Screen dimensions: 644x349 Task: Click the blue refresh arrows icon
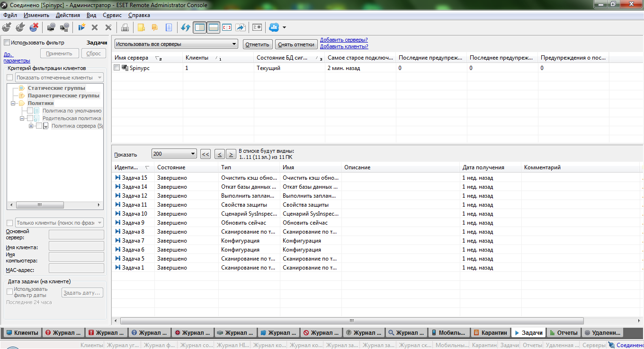[186, 27]
